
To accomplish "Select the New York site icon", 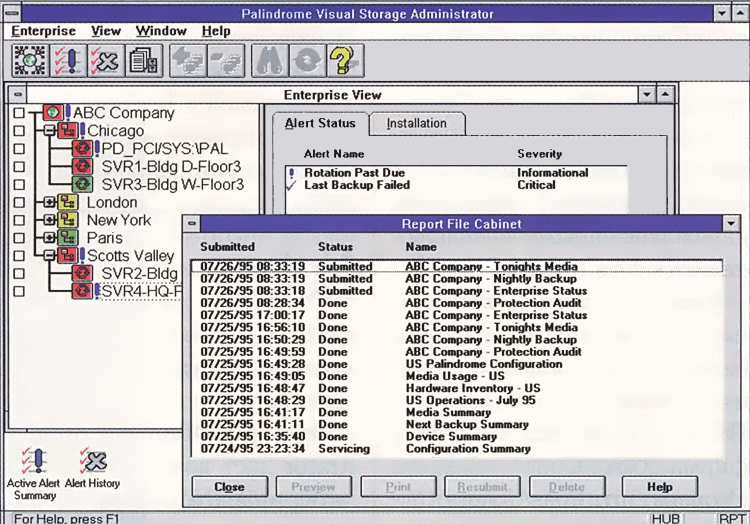I will (x=67, y=220).
